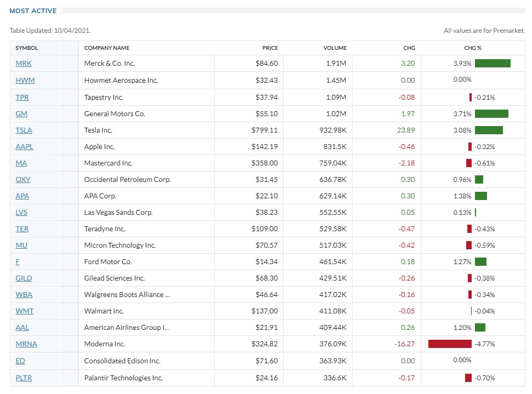This screenshot has height=394, width=532.
Task: Open the GILD ticker link
Action: point(24,278)
